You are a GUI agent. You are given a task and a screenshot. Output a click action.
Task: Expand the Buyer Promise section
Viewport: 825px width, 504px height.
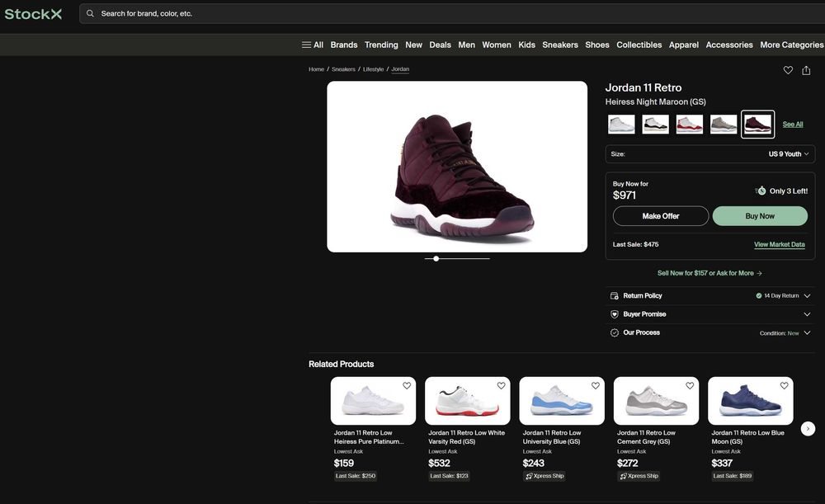tap(709, 314)
